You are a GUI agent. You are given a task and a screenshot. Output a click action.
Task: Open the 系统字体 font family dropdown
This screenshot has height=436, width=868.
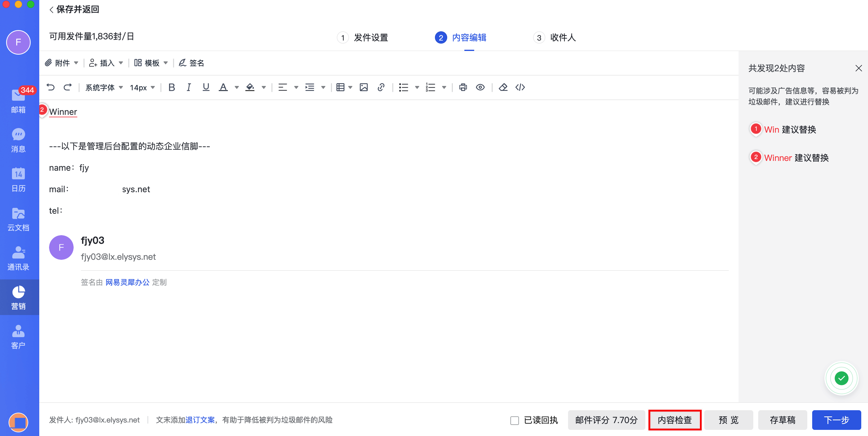(x=103, y=87)
